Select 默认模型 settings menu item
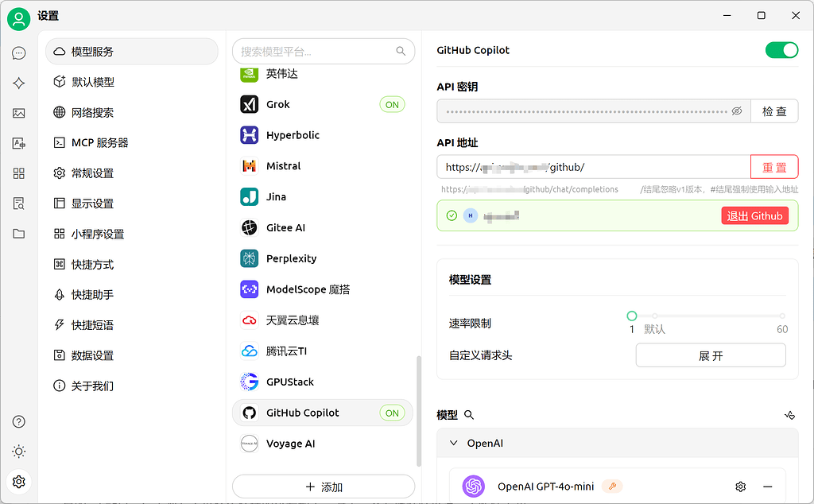The height and width of the screenshot is (504, 814). tap(132, 82)
